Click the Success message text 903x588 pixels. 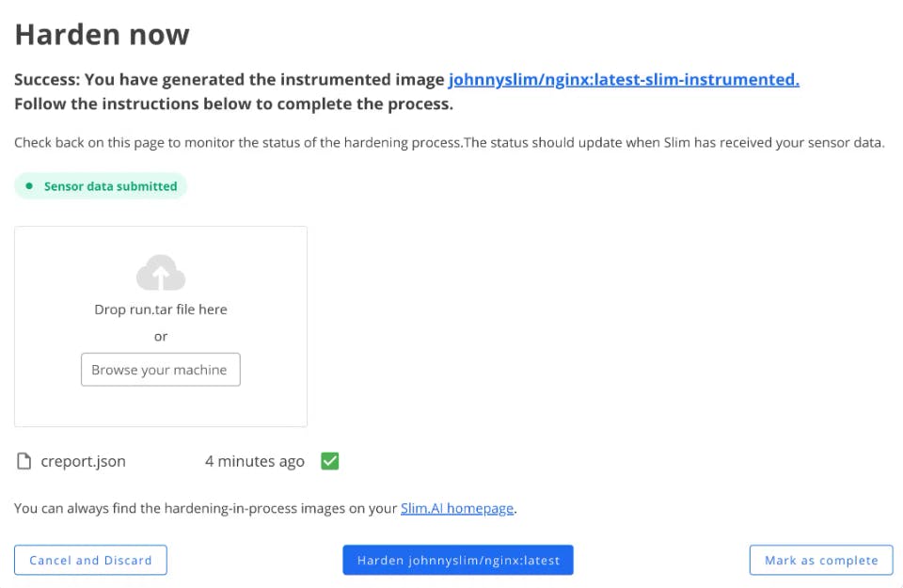click(406, 79)
